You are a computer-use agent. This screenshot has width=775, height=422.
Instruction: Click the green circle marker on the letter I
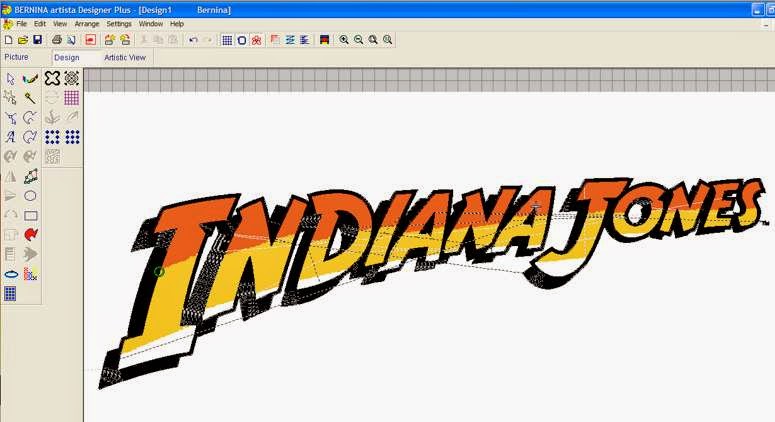[159, 271]
